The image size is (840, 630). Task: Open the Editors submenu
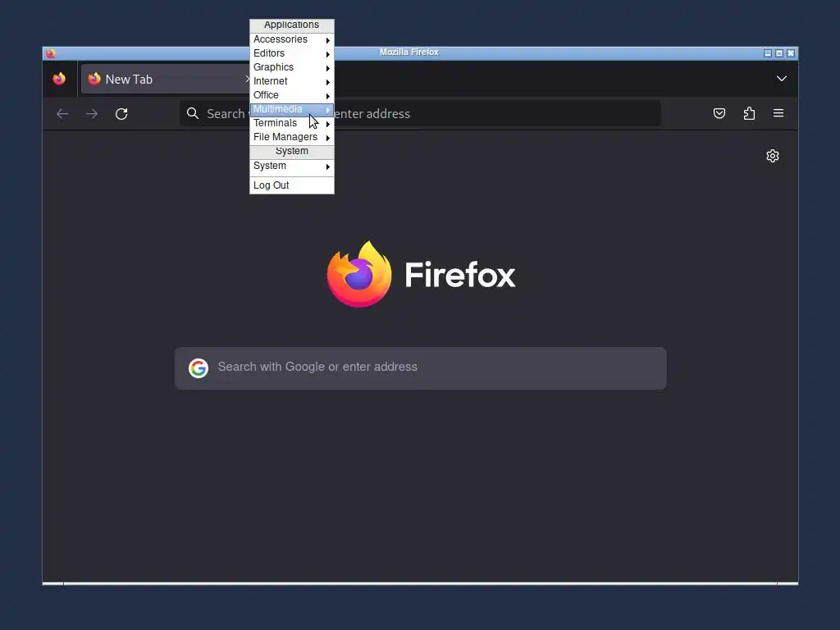pos(291,53)
